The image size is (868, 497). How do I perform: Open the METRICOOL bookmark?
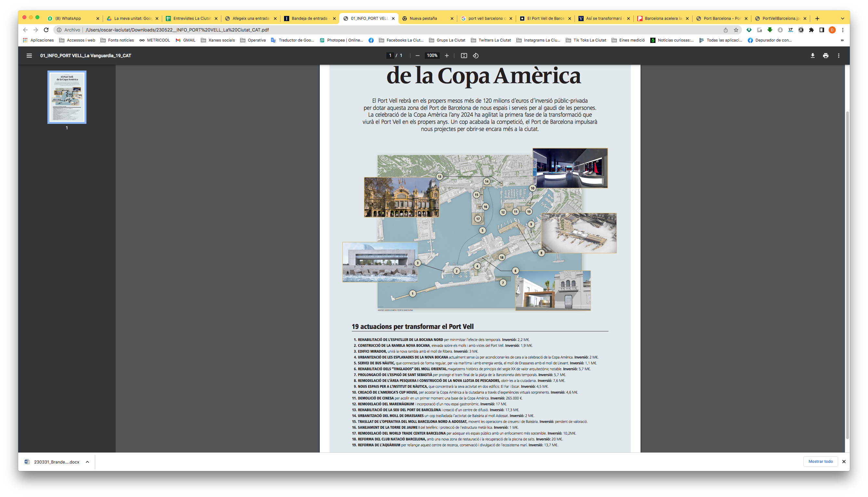point(155,40)
